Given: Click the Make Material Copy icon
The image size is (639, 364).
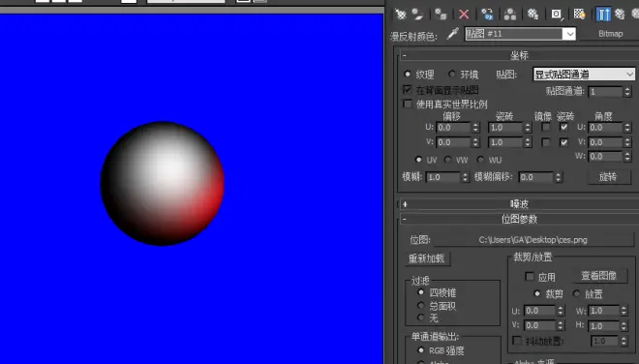Looking at the screenshot, I should [x=487, y=15].
